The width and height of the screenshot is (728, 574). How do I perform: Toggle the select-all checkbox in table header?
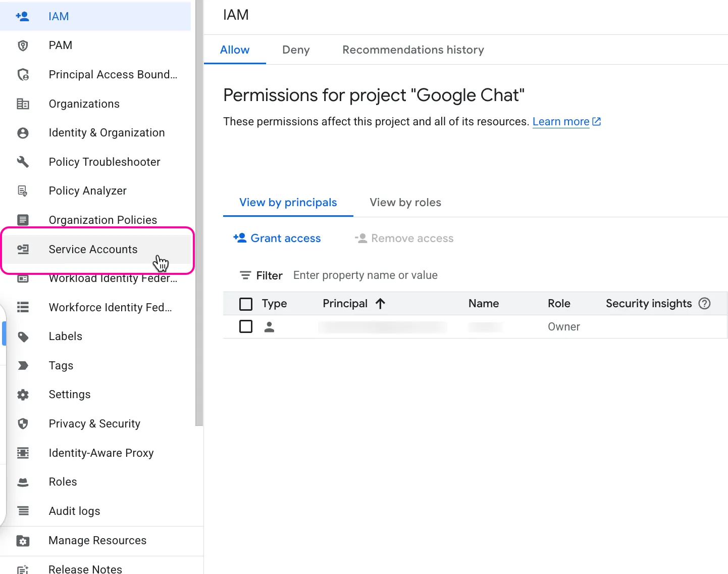coord(246,304)
